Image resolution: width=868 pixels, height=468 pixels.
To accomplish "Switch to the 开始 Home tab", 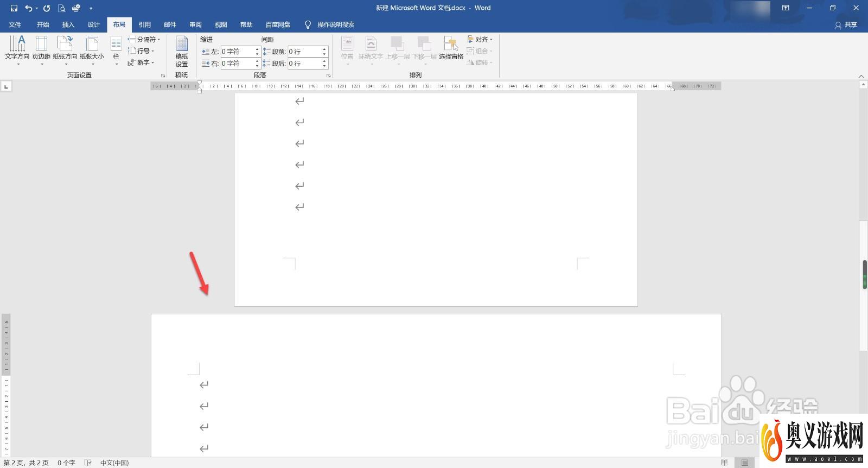I will (x=43, y=24).
